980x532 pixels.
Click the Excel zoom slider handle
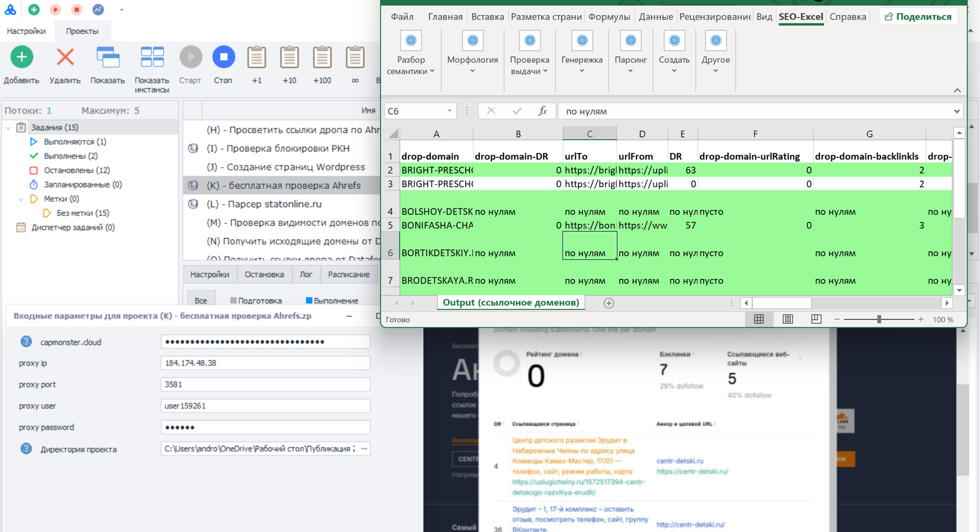click(x=879, y=319)
